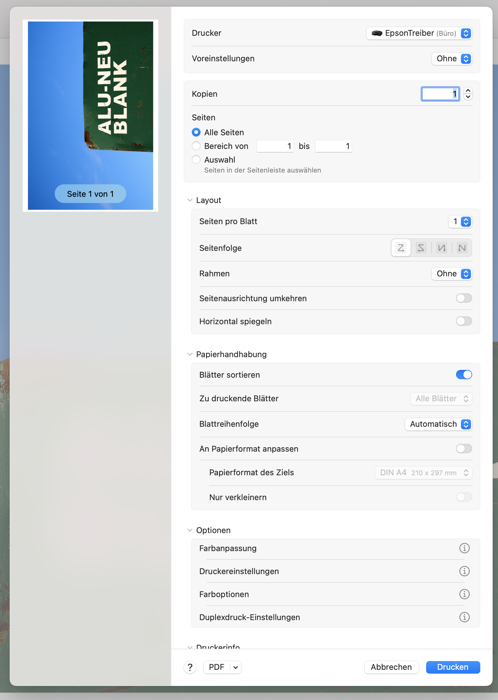498x700 pixels.
Task: Click the ALU-NEU BLANK page preview thumbnail
Action: pyautogui.click(x=91, y=116)
